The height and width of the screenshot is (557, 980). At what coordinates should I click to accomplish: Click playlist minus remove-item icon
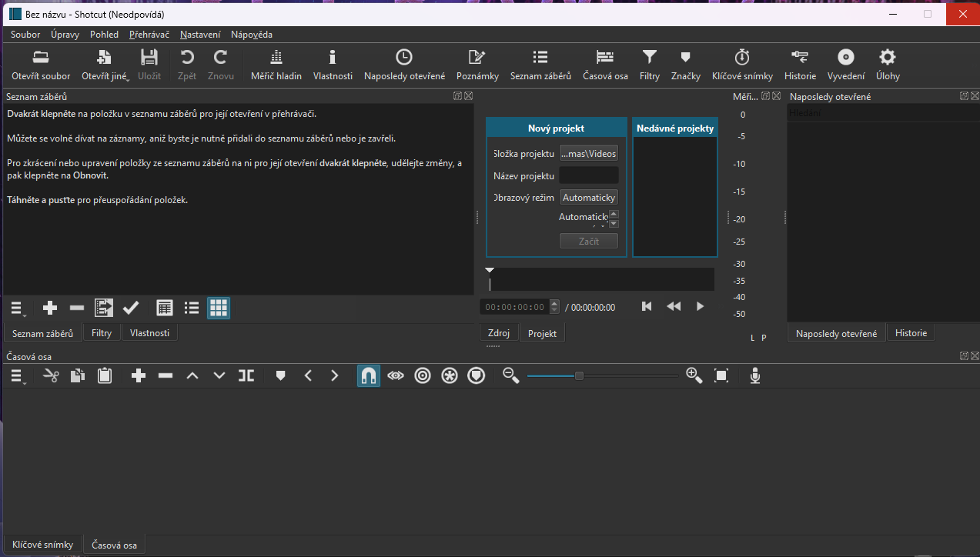77,309
